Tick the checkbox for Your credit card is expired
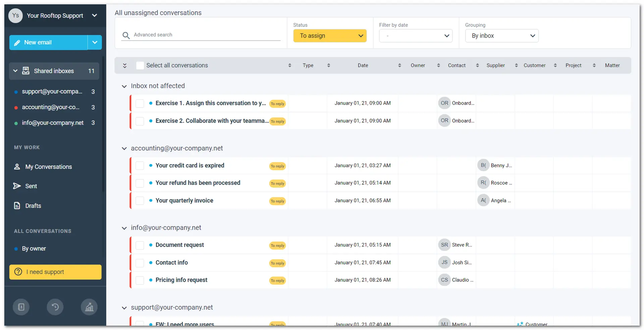644x330 pixels. click(x=140, y=166)
